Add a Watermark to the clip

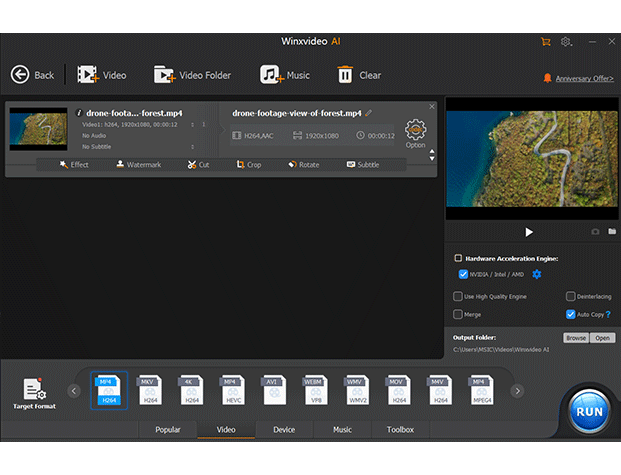(x=137, y=164)
